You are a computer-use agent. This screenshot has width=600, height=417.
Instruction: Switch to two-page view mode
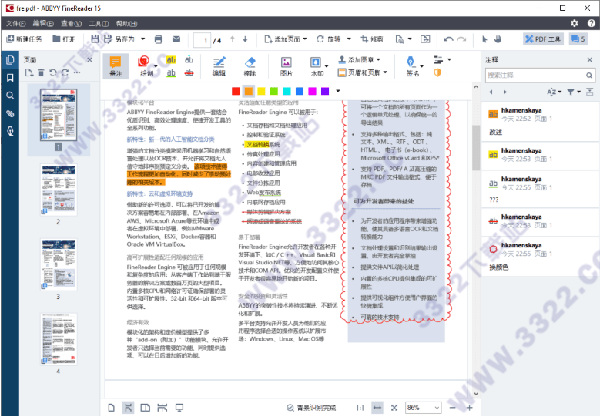pos(145,408)
